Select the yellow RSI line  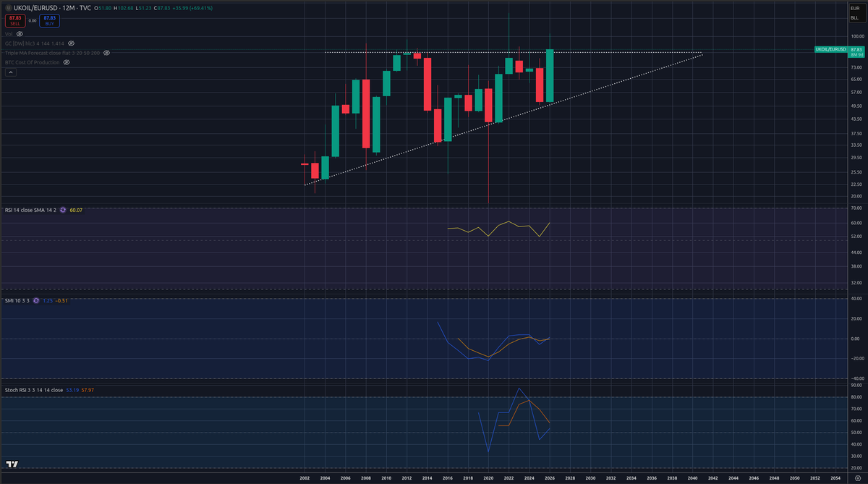499,229
